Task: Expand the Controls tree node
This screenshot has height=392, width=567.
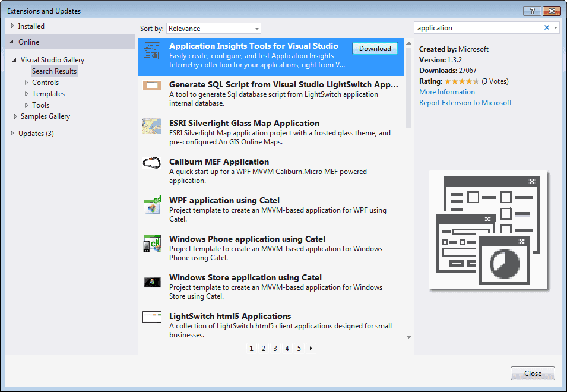Action: (27, 83)
